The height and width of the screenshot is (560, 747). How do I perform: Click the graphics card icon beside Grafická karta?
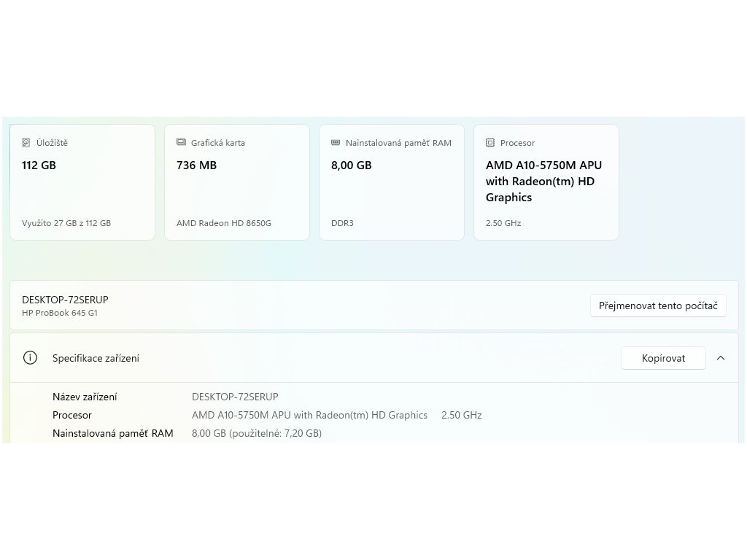click(181, 142)
